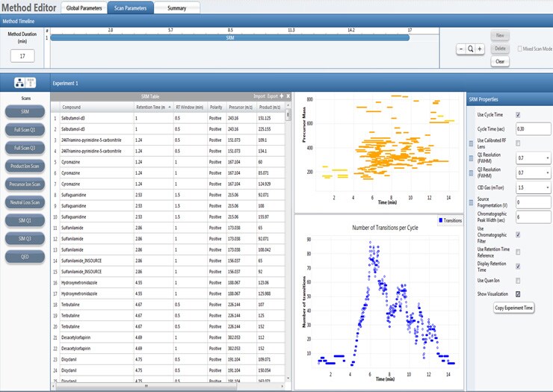Select the SRM bar in the method timeline
The image size is (553, 392).
pyautogui.click(x=230, y=38)
